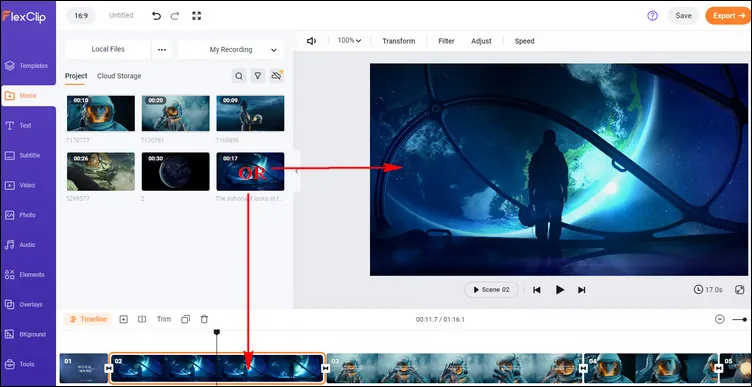Open the three-dots more options next to Local Files

click(162, 50)
